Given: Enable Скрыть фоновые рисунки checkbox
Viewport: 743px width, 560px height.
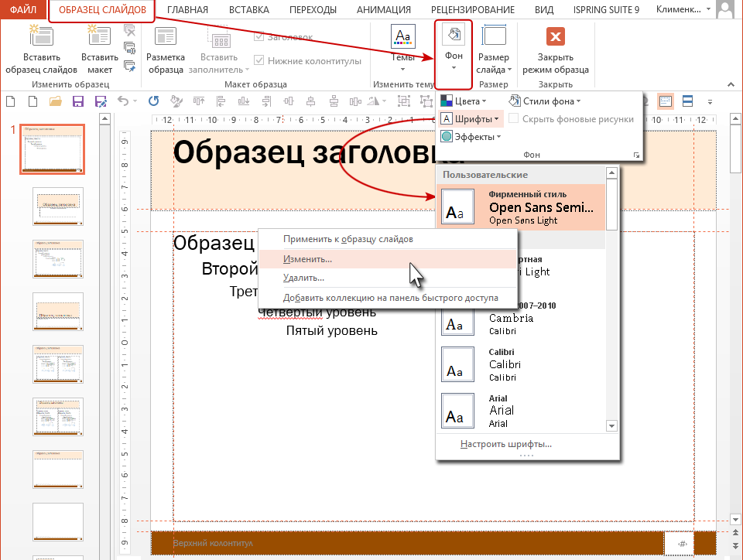Looking at the screenshot, I should [x=513, y=119].
